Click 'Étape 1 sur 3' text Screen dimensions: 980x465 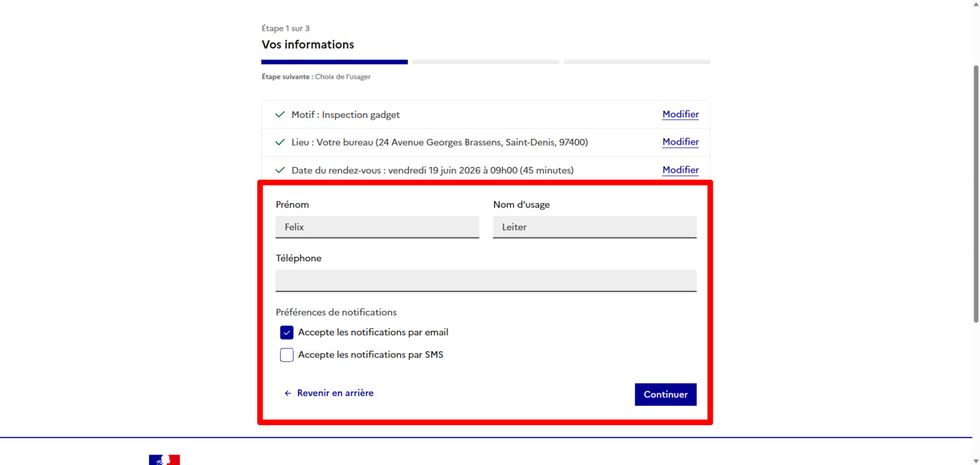point(285,28)
